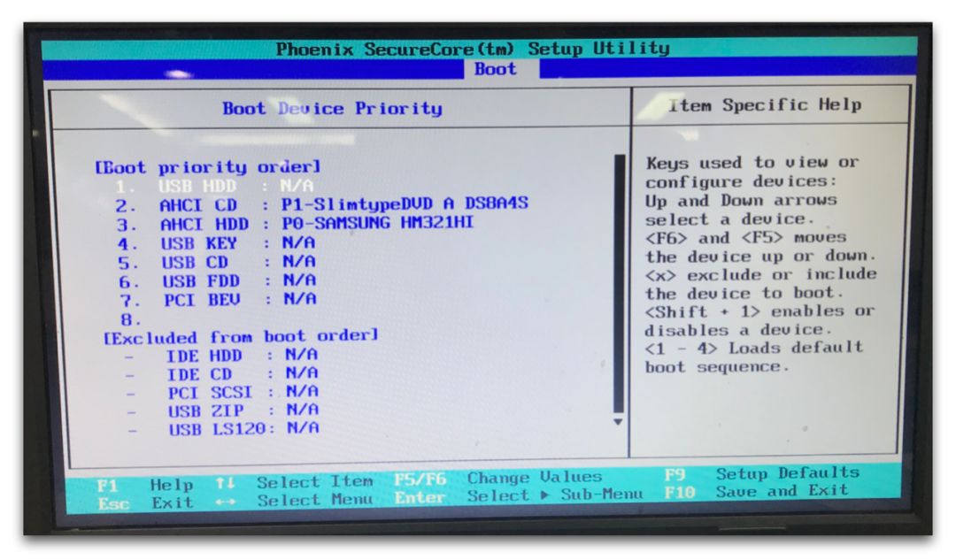Click F10 Save and Exit
Screen dimensions: 956x560
point(757,490)
